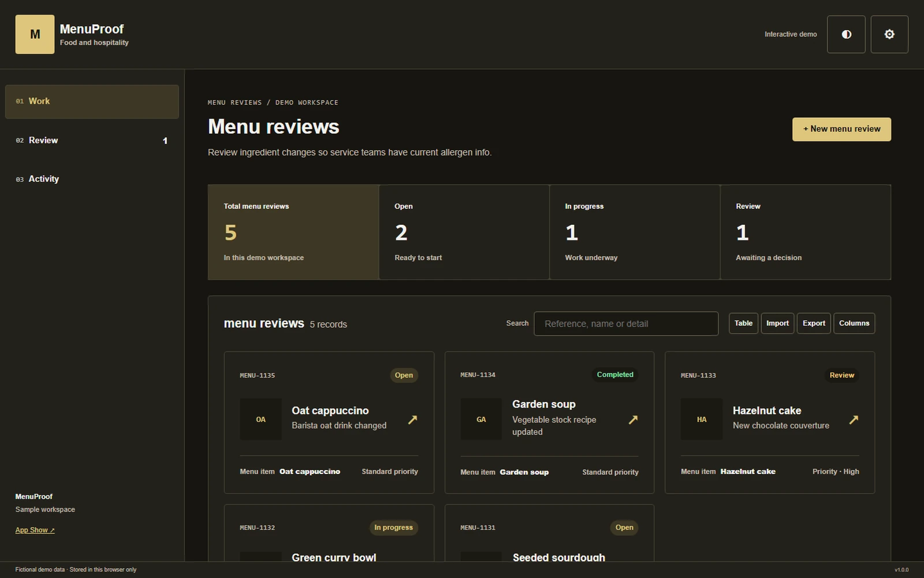Image resolution: width=924 pixels, height=578 pixels.
Task: Click the Completed badge on MENU-1134
Action: click(615, 375)
